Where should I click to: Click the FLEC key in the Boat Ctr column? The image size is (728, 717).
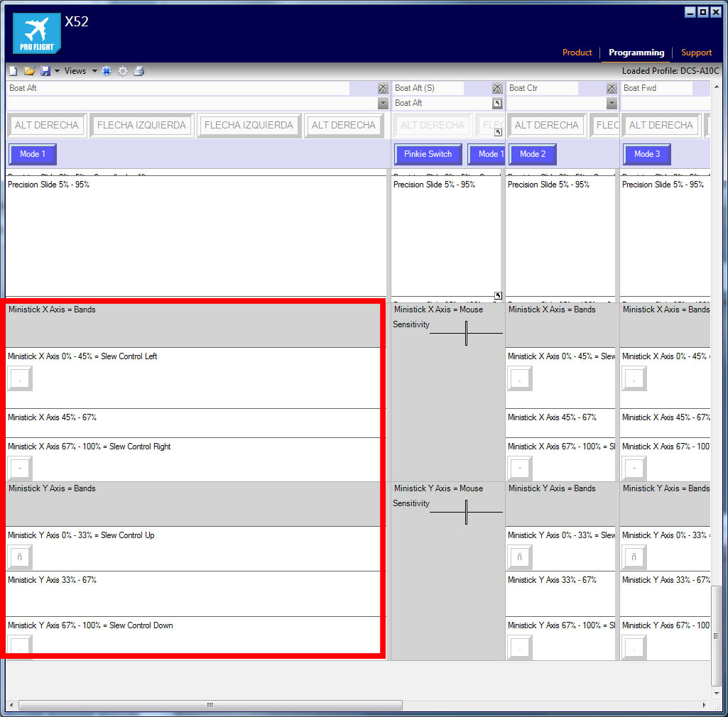tap(605, 126)
